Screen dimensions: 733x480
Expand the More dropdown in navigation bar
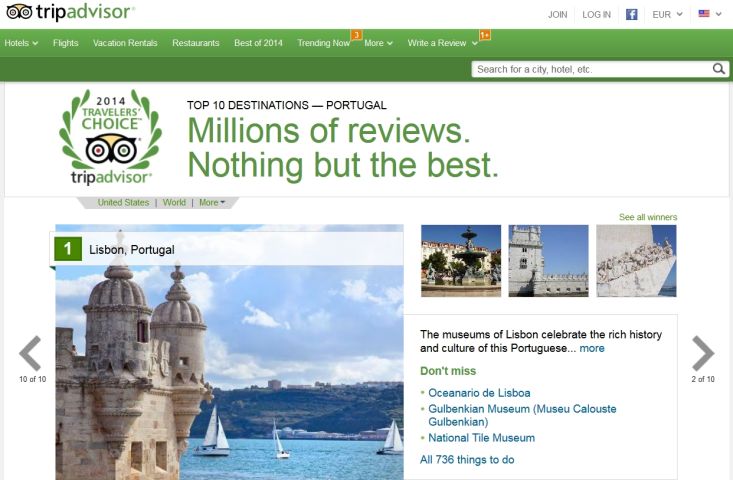point(378,43)
